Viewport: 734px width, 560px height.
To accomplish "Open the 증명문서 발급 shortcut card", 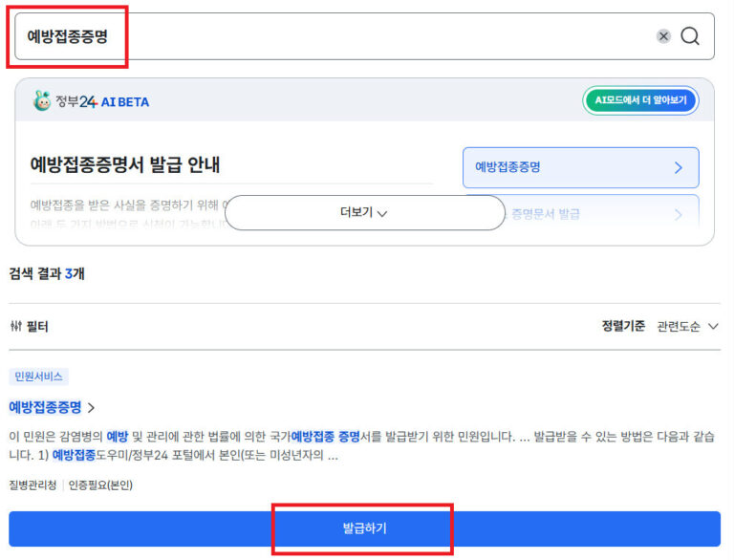I will (x=580, y=214).
